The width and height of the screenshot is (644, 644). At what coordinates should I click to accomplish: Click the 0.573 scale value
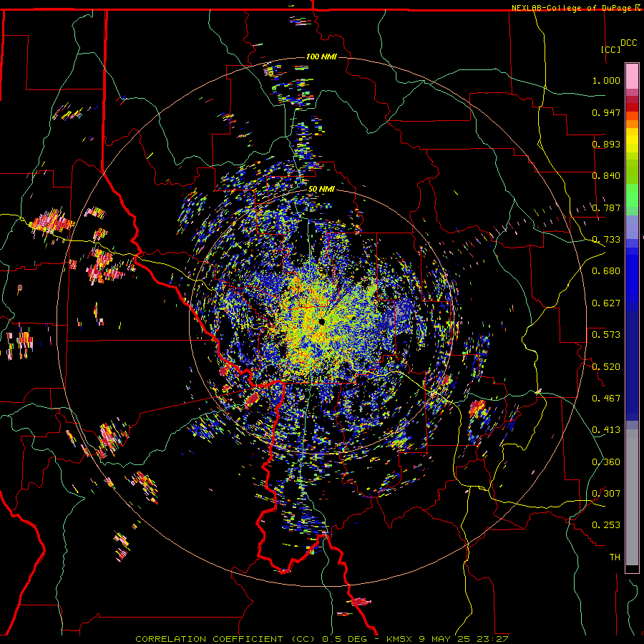(x=606, y=335)
